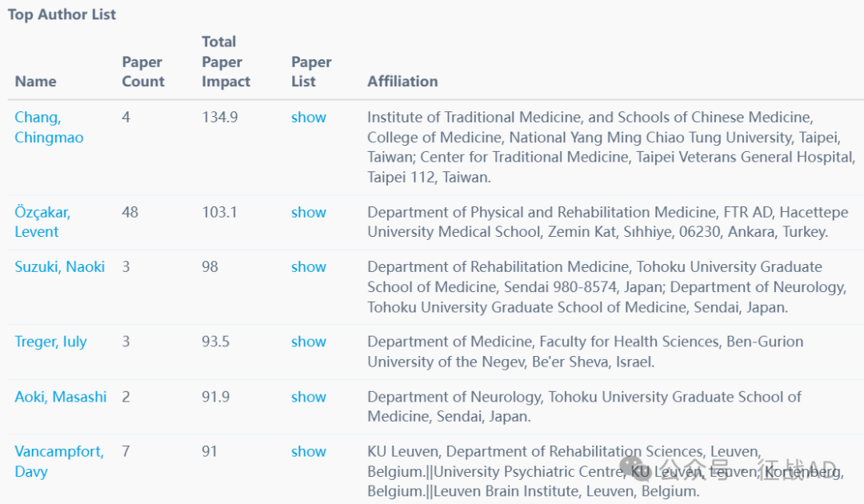Click the Paper List column header
The height and width of the screenshot is (504, 864).
pos(311,72)
